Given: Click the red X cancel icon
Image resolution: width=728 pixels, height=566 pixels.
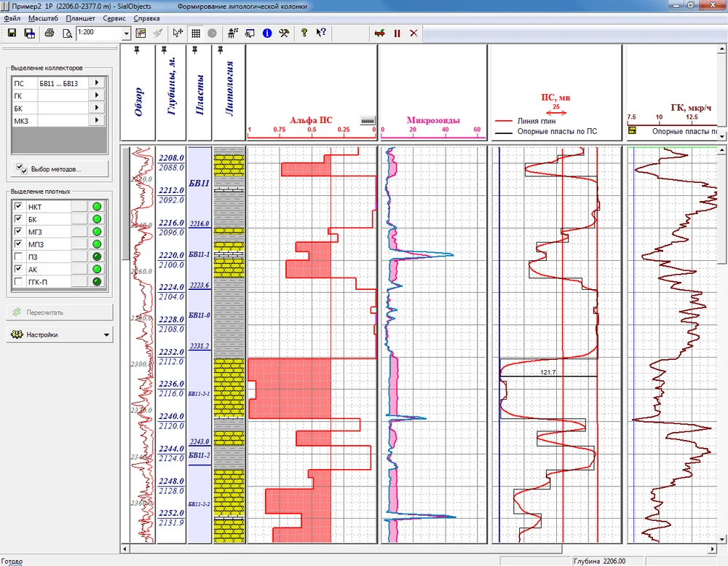Looking at the screenshot, I should click(414, 33).
